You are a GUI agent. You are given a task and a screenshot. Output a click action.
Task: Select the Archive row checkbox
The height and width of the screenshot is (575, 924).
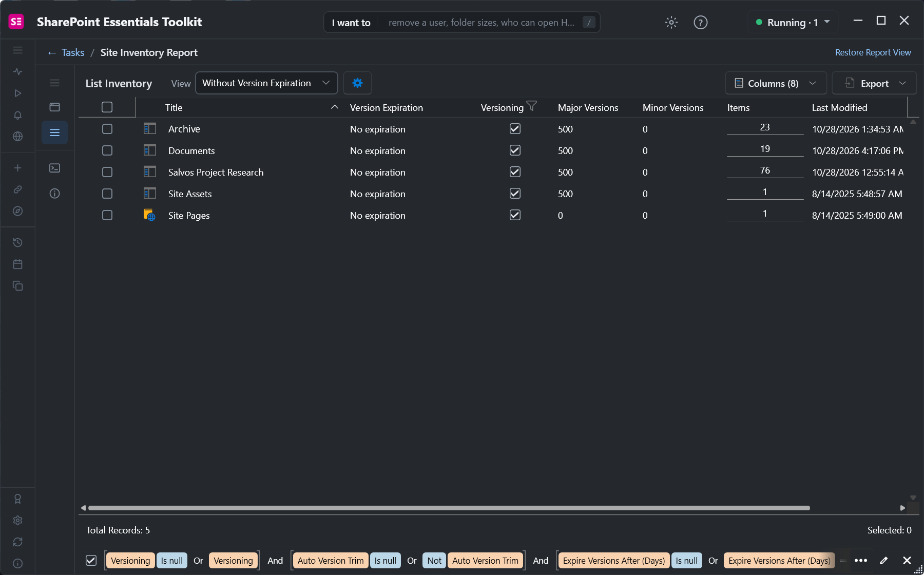pyautogui.click(x=107, y=129)
